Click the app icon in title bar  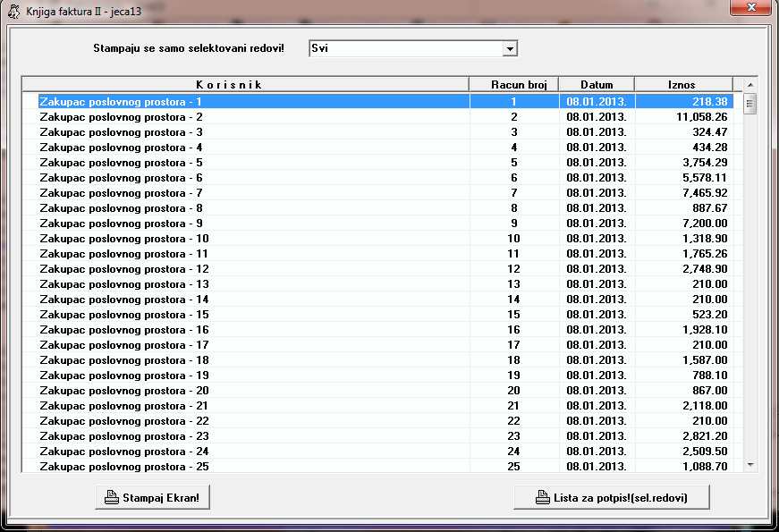click(x=14, y=12)
